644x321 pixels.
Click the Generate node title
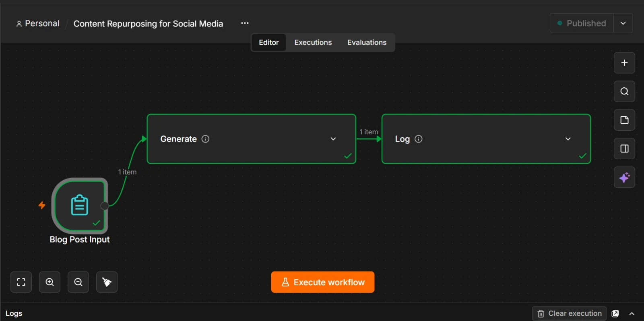(x=179, y=139)
